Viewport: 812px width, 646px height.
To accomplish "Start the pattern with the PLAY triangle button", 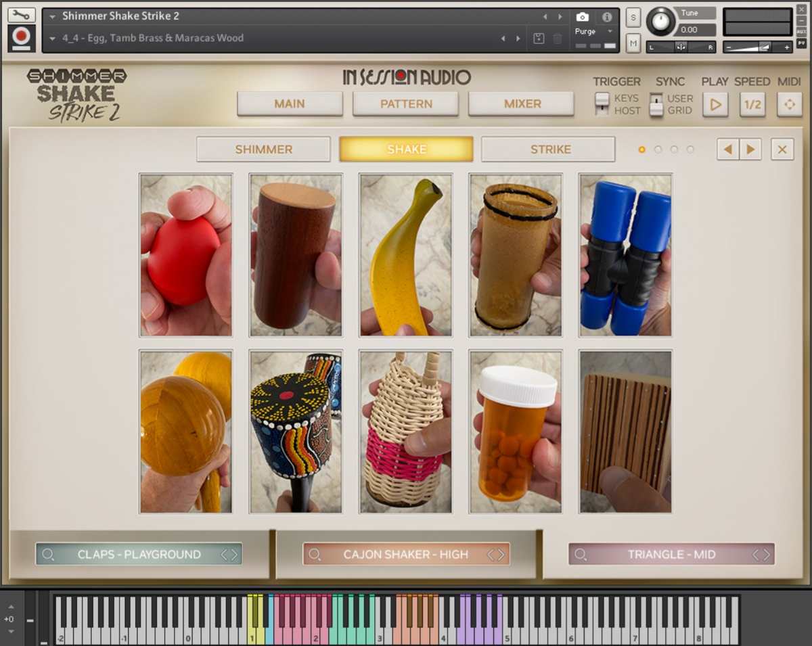I will pos(715,105).
